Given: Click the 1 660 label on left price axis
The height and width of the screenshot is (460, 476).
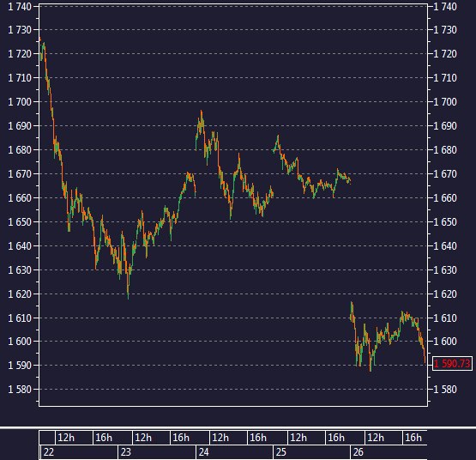Looking at the screenshot, I should pyautogui.click(x=20, y=197).
